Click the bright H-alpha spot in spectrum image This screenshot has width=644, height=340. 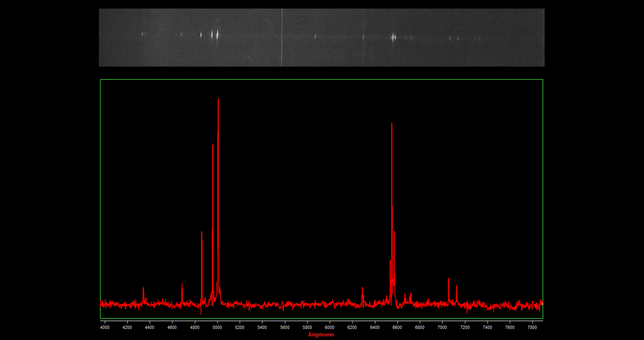[393, 37]
